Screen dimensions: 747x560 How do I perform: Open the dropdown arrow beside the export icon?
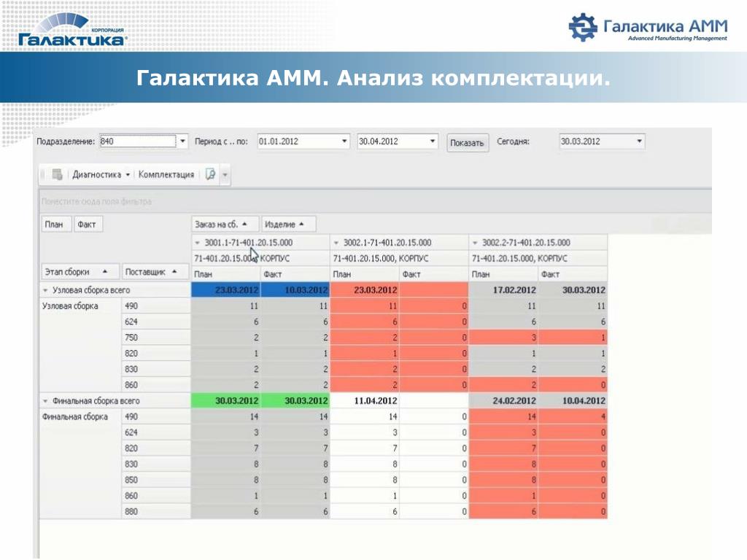click(x=225, y=175)
